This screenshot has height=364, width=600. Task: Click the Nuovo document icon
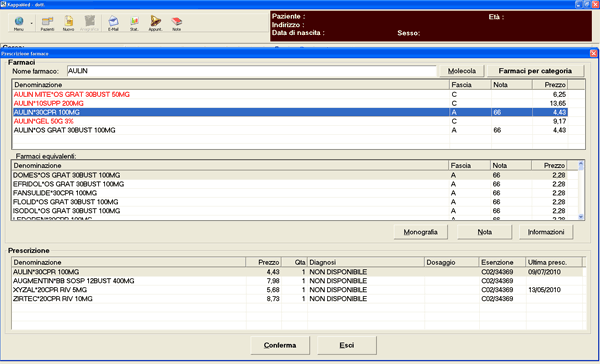[68, 23]
